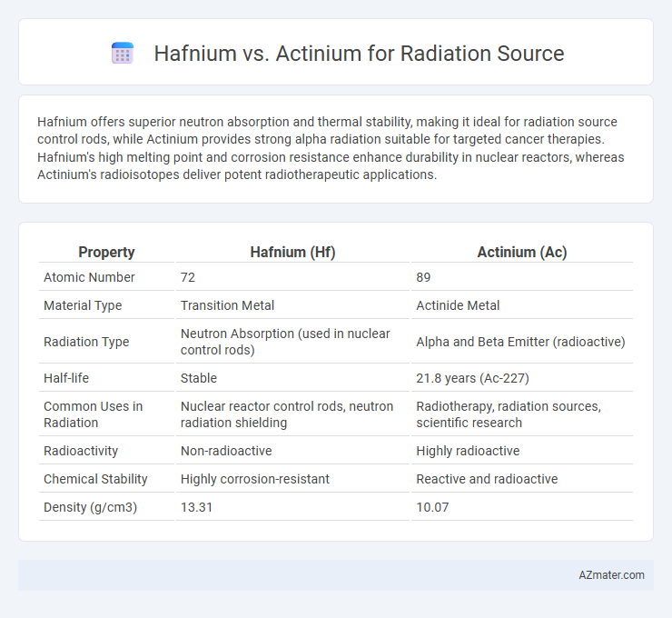672x618 pixels.
Task: Select the Transition Metal cell
Action: pos(227,305)
